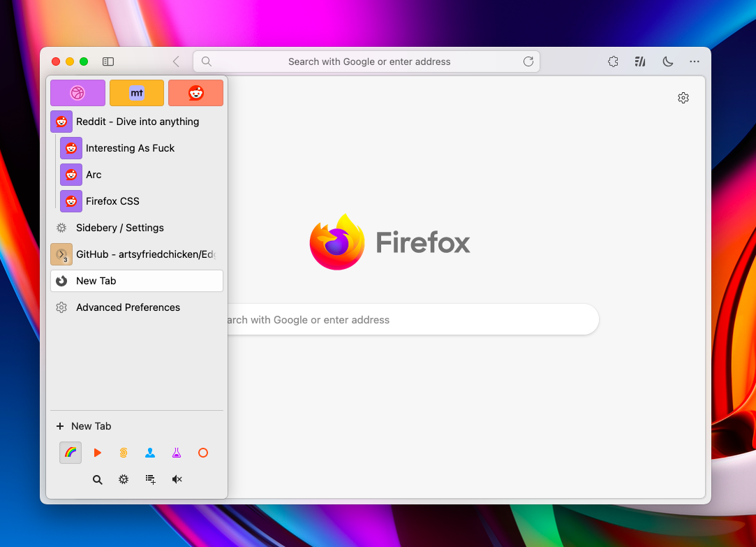The width and height of the screenshot is (756, 547).
Task: Click the page center search box
Action: pyautogui.click(x=413, y=319)
